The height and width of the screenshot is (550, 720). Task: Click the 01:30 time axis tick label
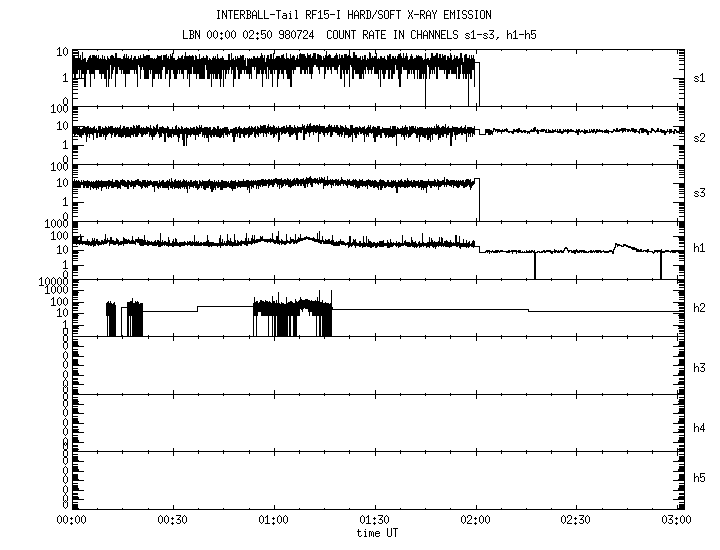(x=374, y=520)
